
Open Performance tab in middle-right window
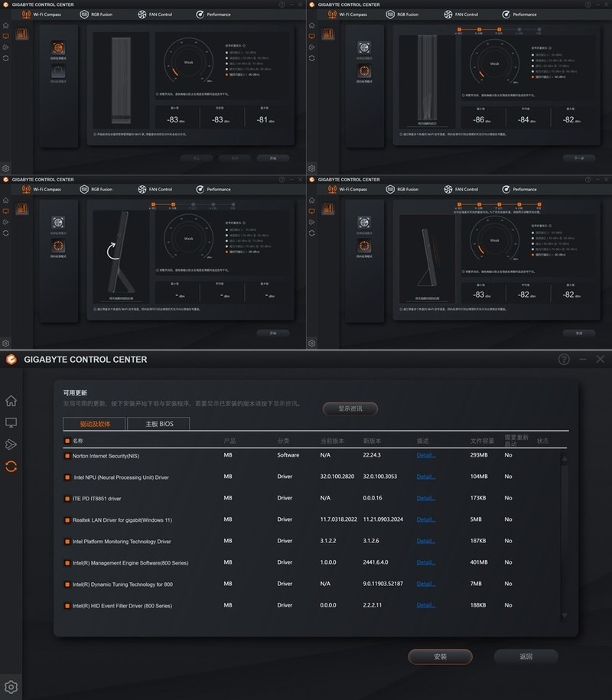519,189
